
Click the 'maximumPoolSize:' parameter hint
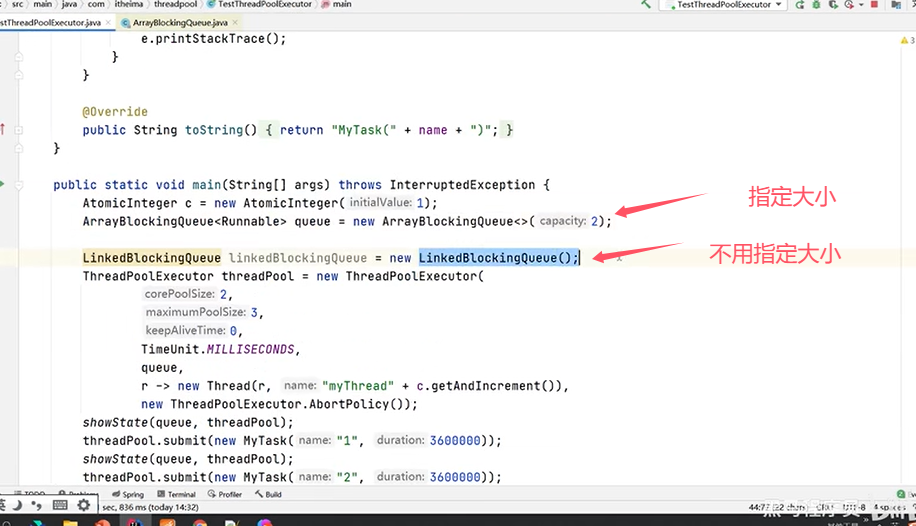tap(196, 312)
